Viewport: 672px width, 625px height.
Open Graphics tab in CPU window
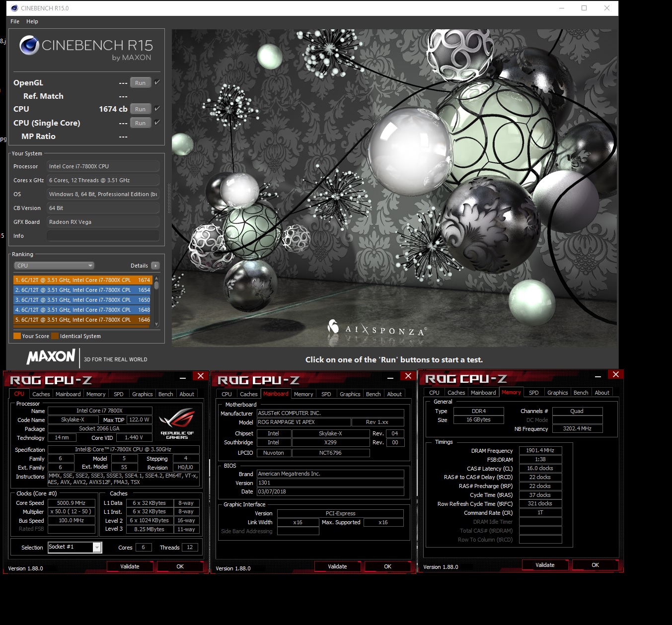point(143,394)
